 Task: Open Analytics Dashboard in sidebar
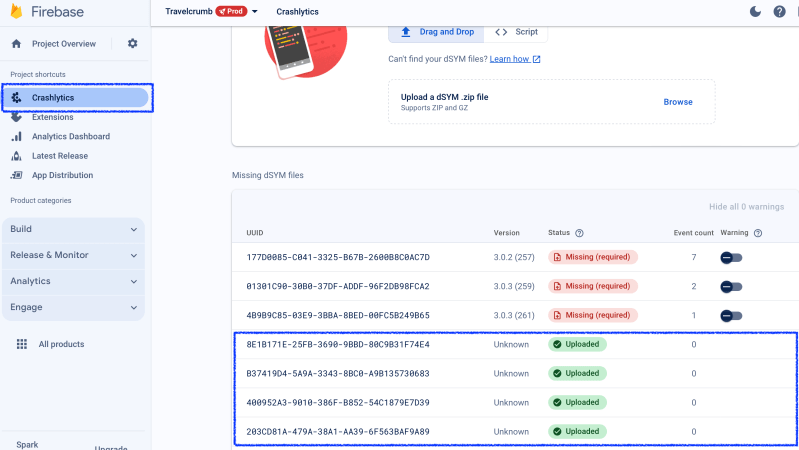coord(70,136)
